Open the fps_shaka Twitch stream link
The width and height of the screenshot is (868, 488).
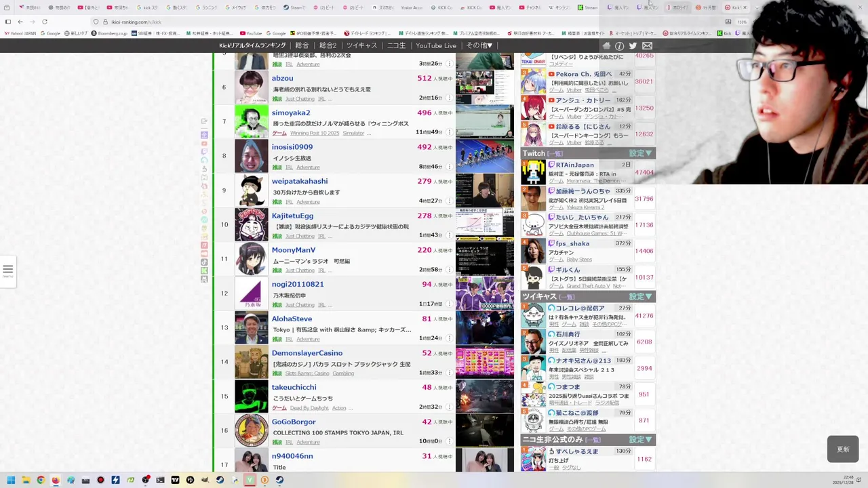[x=572, y=243]
